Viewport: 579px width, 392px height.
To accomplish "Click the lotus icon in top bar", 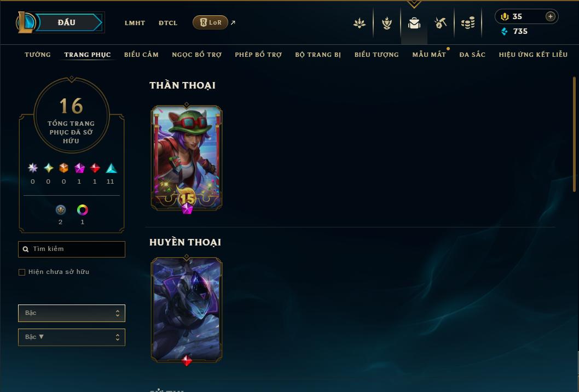I will coord(360,23).
